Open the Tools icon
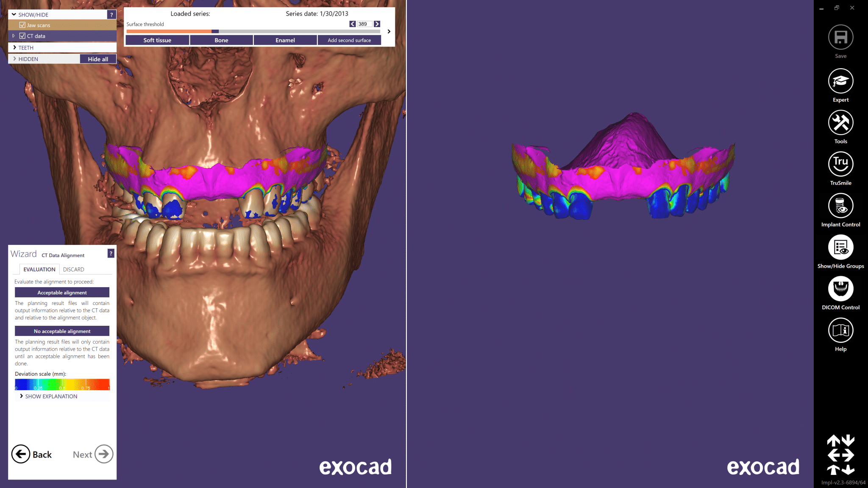This screenshot has width=868, height=488. (840, 122)
